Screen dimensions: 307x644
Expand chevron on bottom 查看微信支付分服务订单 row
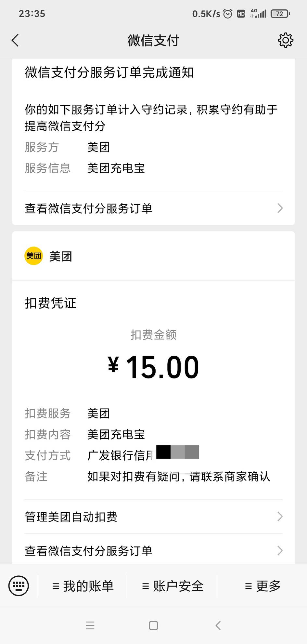[x=280, y=550]
